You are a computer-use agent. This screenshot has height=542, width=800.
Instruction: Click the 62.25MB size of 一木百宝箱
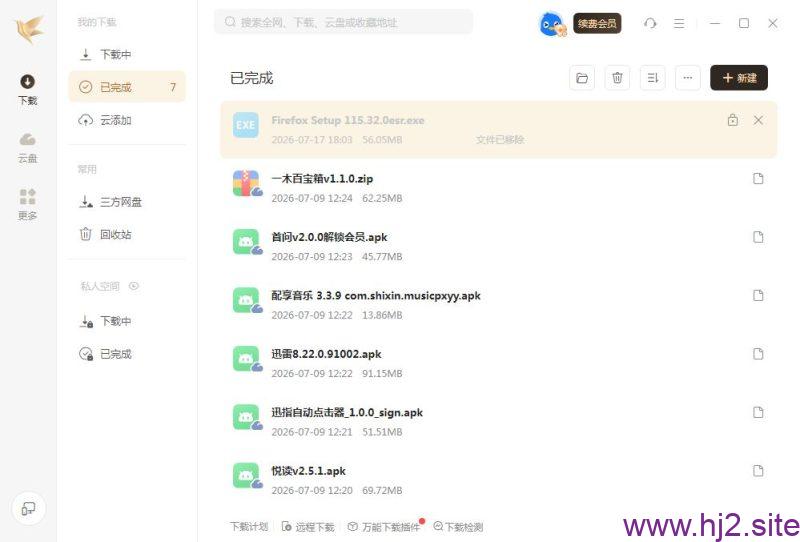pos(382,199)
